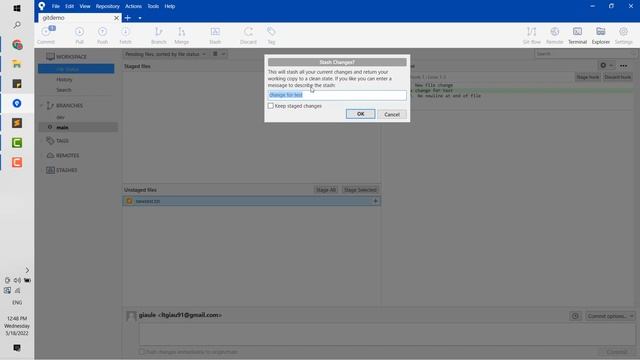Open the Windows Start menu
Image resolution: width=640 pixels, height=360 pixels.
tap(17, 8)
